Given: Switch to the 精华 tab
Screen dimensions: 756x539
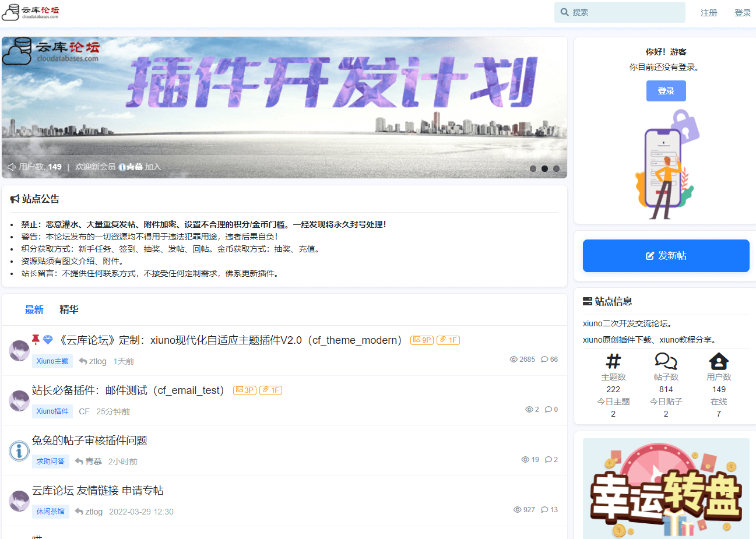Looking at the screenshot, I should [69, 310].
